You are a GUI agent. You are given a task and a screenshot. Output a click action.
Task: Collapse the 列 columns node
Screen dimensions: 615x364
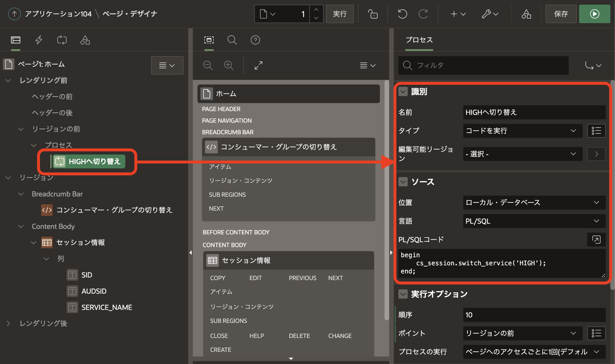coord(46,259)
